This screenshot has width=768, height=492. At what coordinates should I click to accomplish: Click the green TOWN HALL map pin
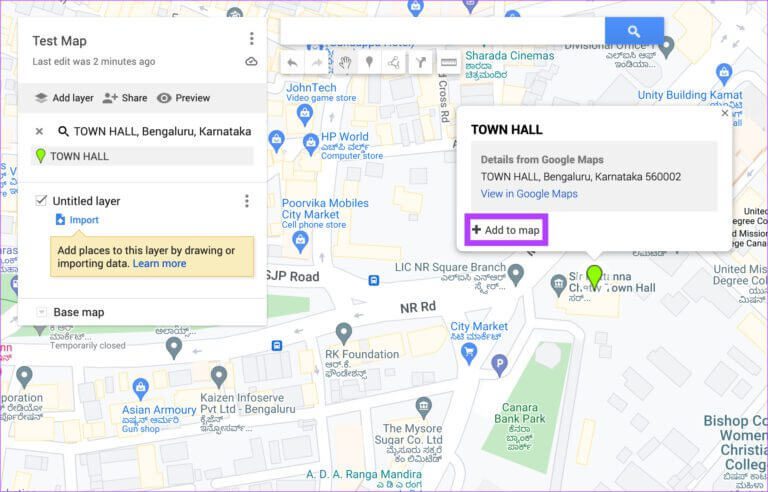(x=594, y=277)
